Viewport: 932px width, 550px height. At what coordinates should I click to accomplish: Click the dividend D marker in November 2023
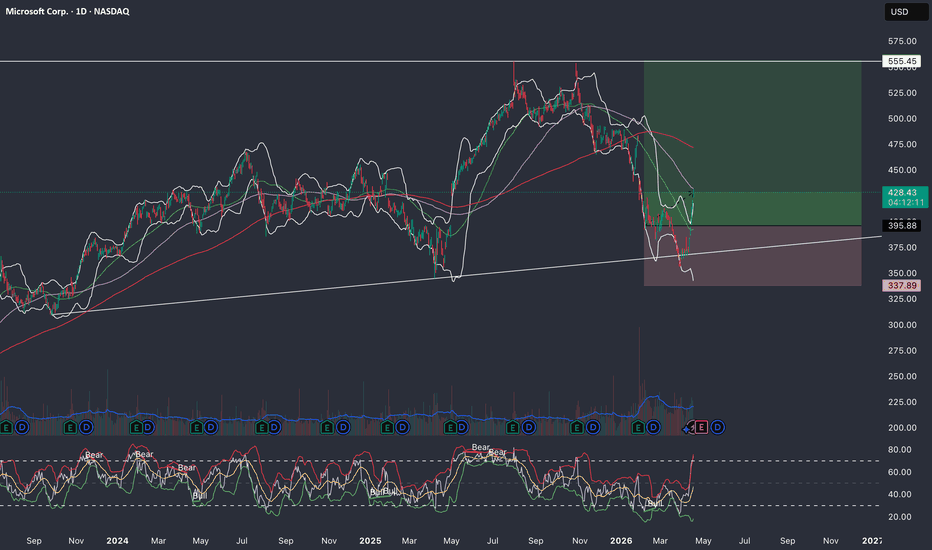86,427
